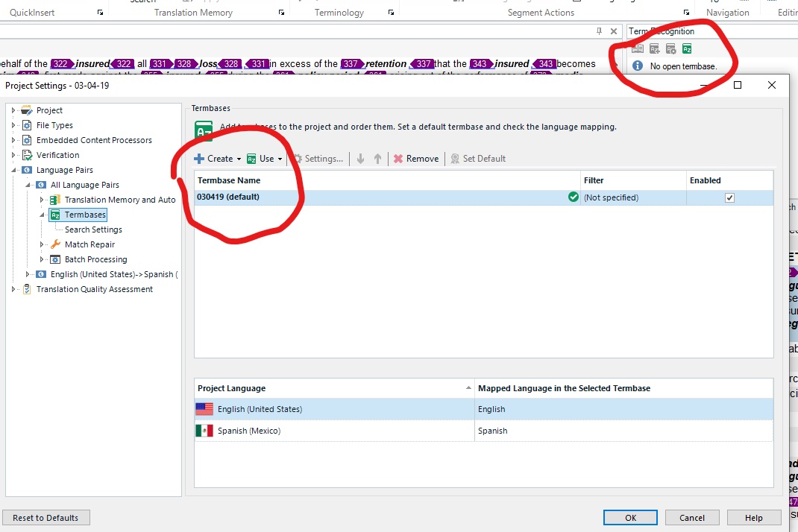Click the Termbase Settings gear icon
This screenshot has width=798, height=532.
click(670, 48)
